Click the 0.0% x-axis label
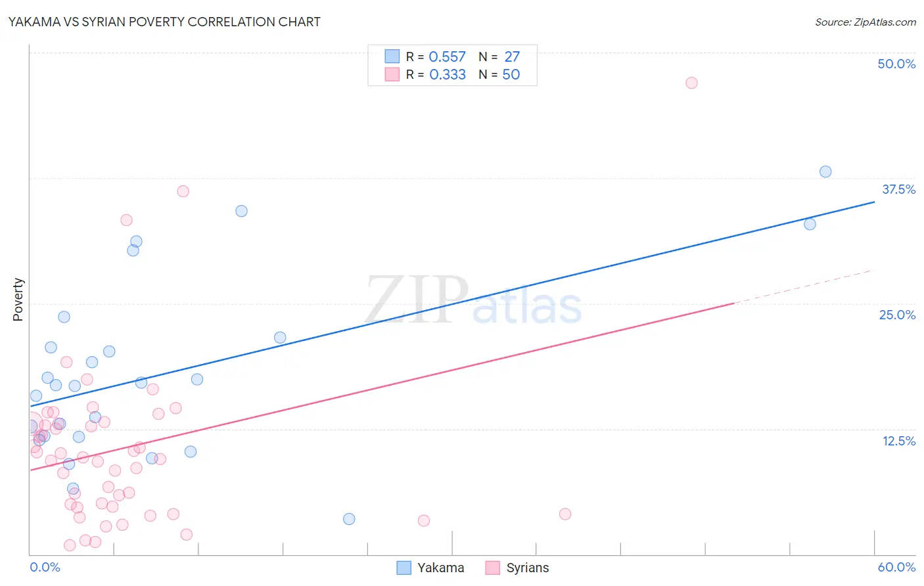 click(x=45, y=567)
